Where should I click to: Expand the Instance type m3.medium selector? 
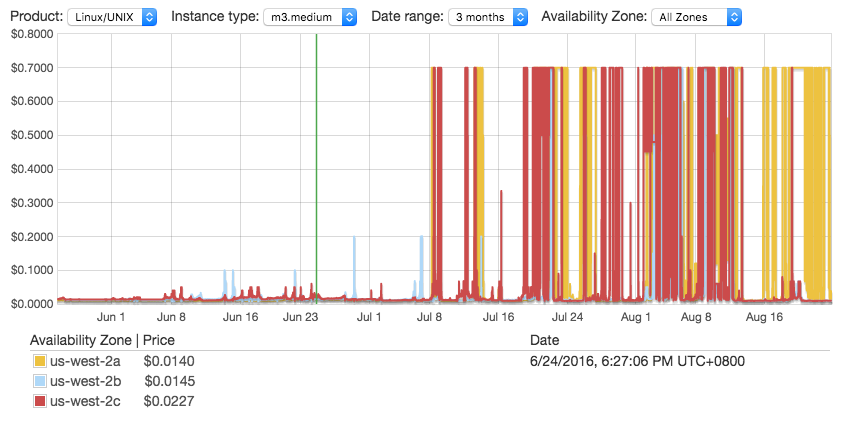coord(309,17)
